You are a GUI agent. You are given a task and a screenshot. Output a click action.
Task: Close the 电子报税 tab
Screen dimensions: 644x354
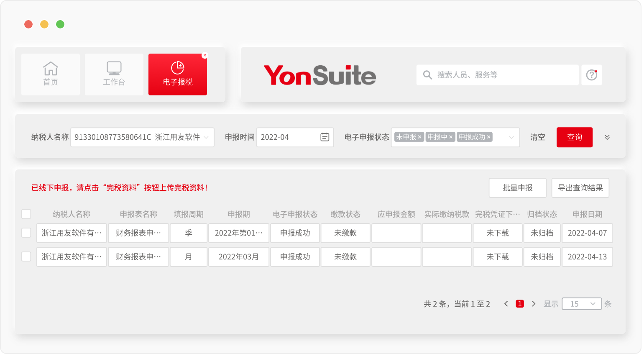[x=204, y=55]
